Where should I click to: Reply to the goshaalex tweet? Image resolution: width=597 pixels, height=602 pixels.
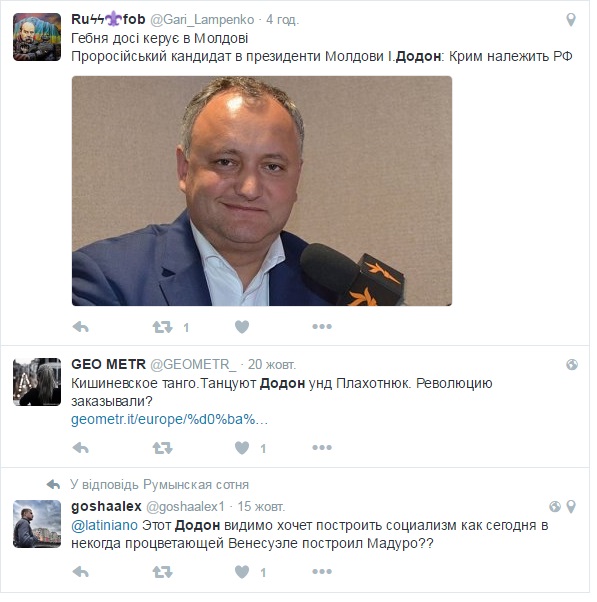[81, 572]
